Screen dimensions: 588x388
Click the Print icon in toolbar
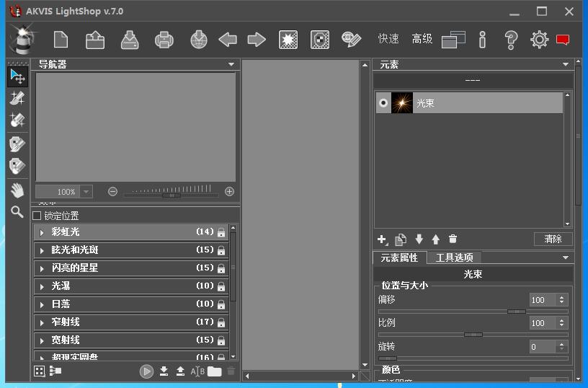164,40
